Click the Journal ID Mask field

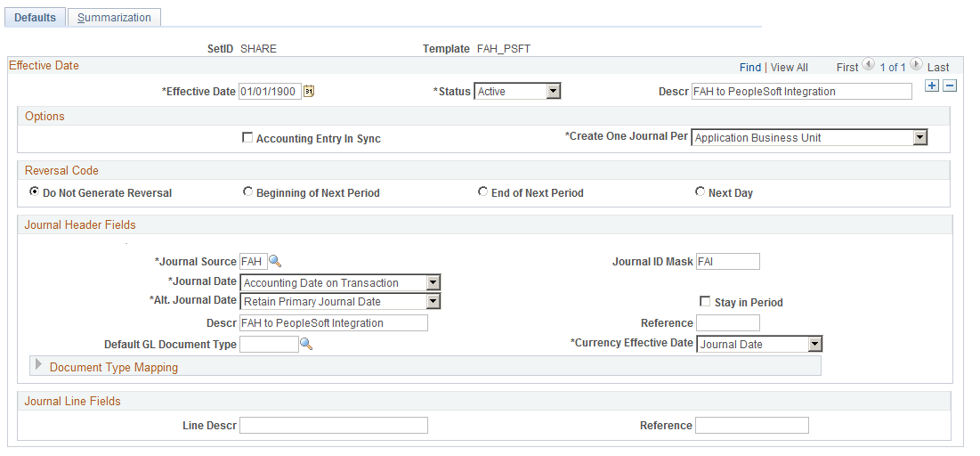(x=727, y=262)
